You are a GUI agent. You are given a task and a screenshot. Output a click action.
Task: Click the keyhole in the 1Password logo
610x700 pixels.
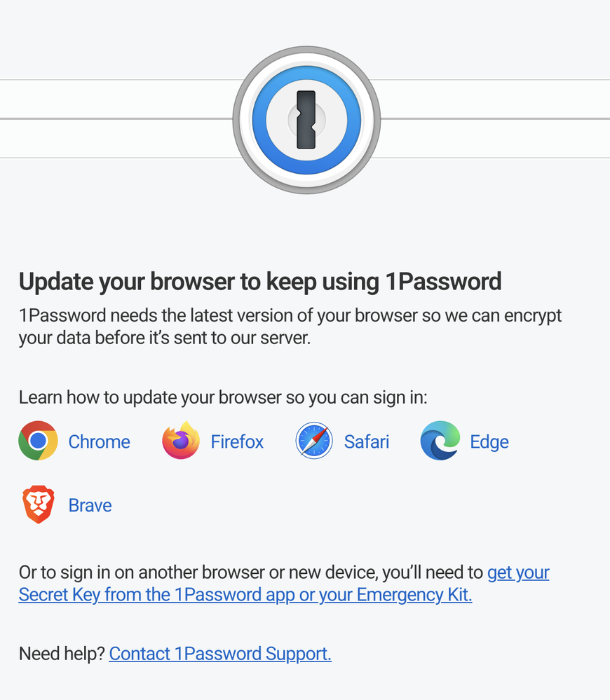(306, 120)
